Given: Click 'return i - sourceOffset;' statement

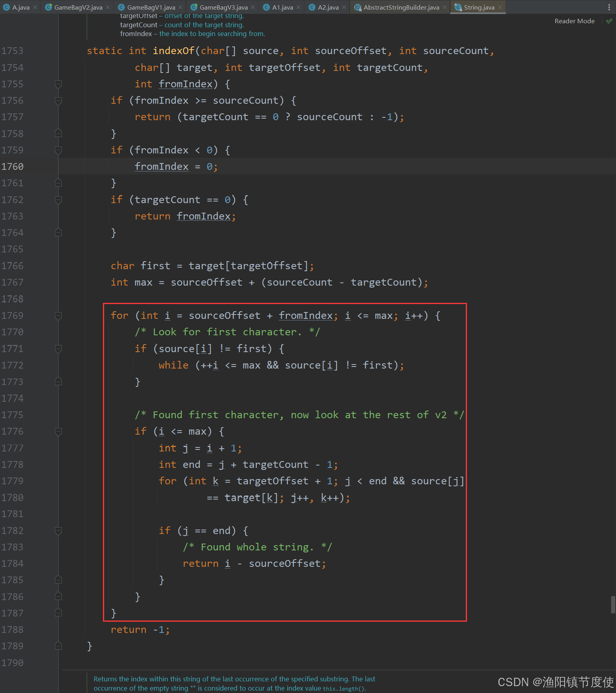Looking at the screenshot, I should point(255,564).
